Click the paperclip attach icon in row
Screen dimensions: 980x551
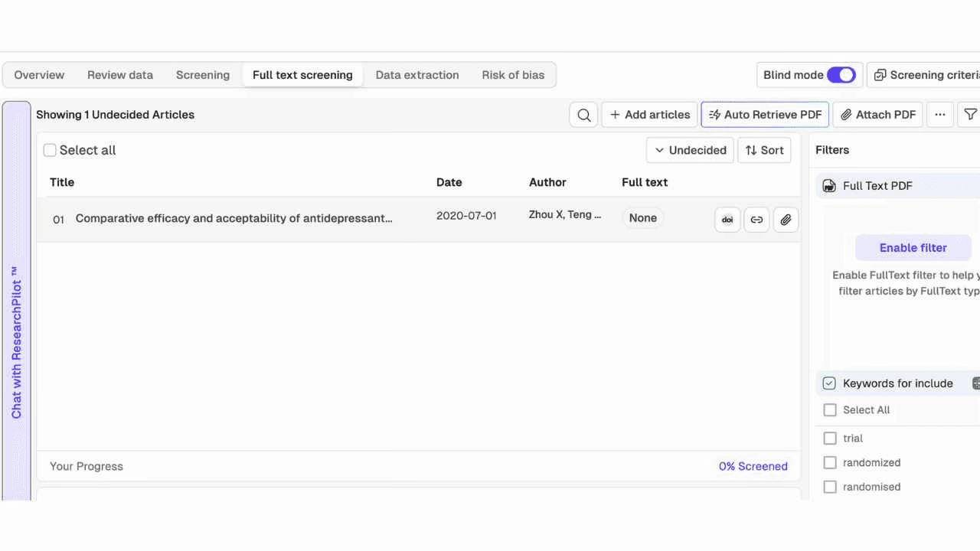click(786, 220)
